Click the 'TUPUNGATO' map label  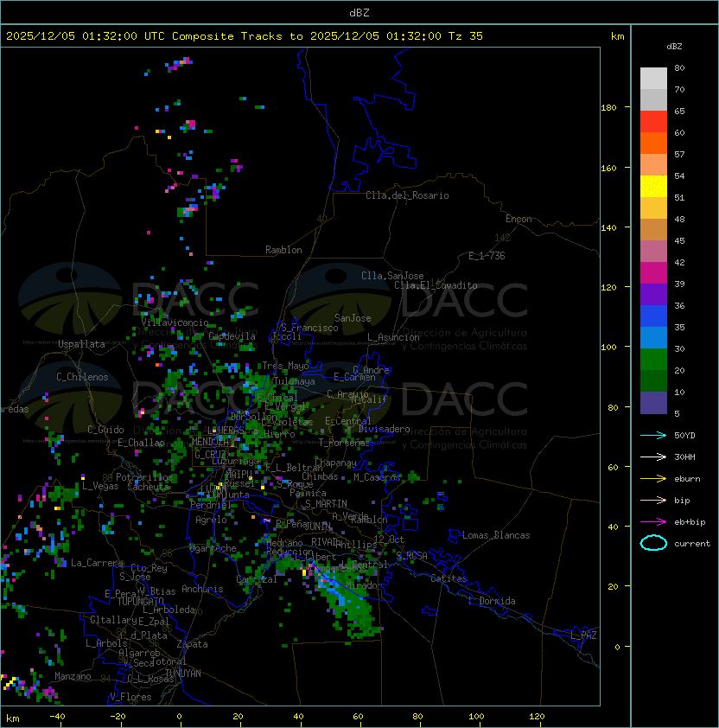(x=140, y=602)
